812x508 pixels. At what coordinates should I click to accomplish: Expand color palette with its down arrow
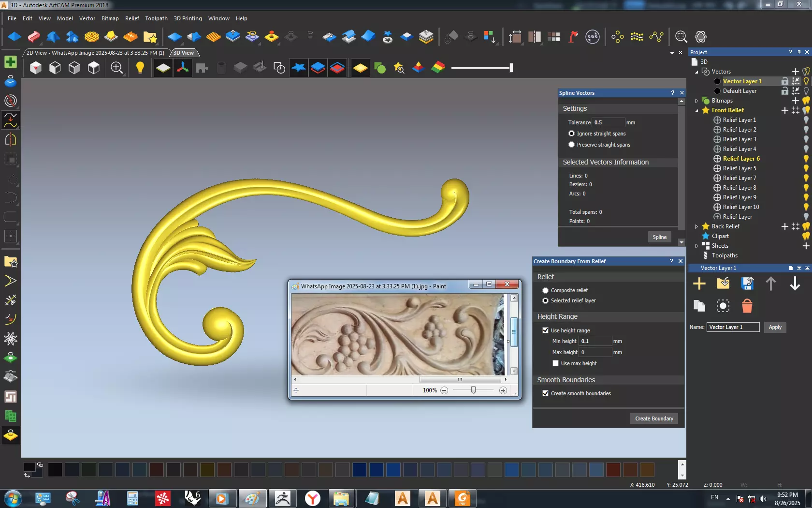(x=682, y=476)
